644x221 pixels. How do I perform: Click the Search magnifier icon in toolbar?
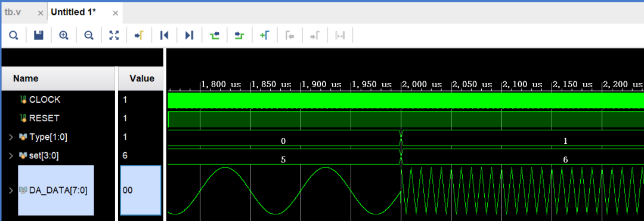tap(14, 35)
